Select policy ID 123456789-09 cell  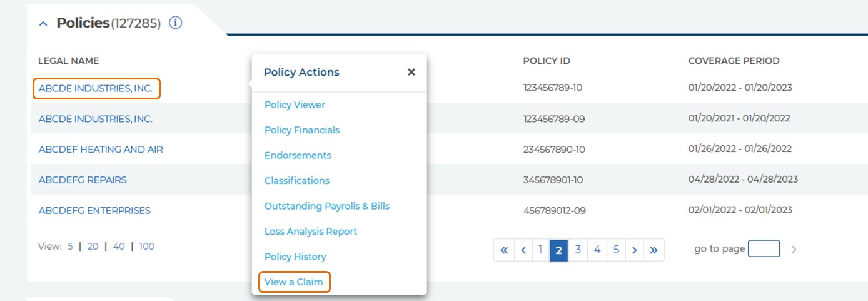[554, 118]
